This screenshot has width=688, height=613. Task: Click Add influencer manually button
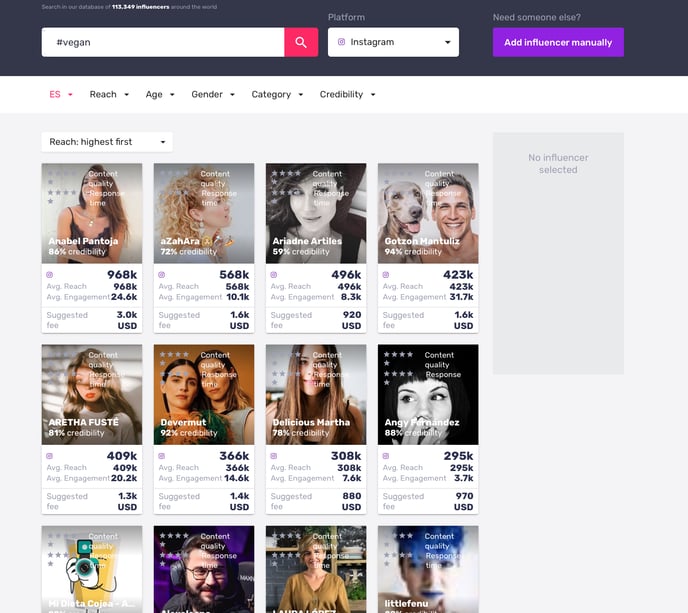tap(558, 42)
